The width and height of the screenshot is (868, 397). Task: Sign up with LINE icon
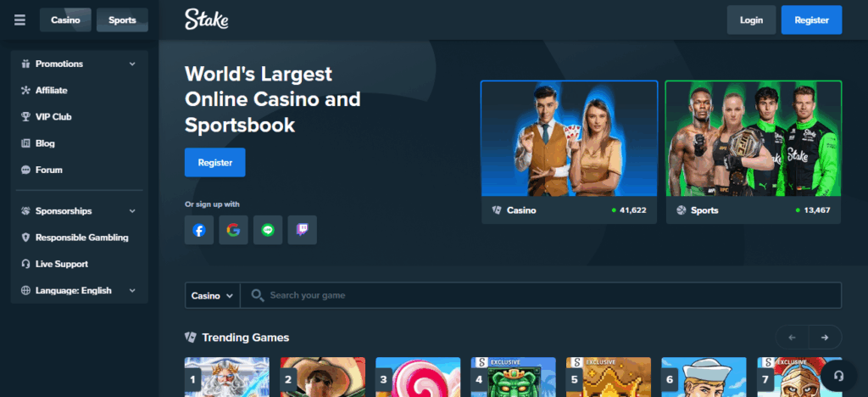[x=268, y=230]
